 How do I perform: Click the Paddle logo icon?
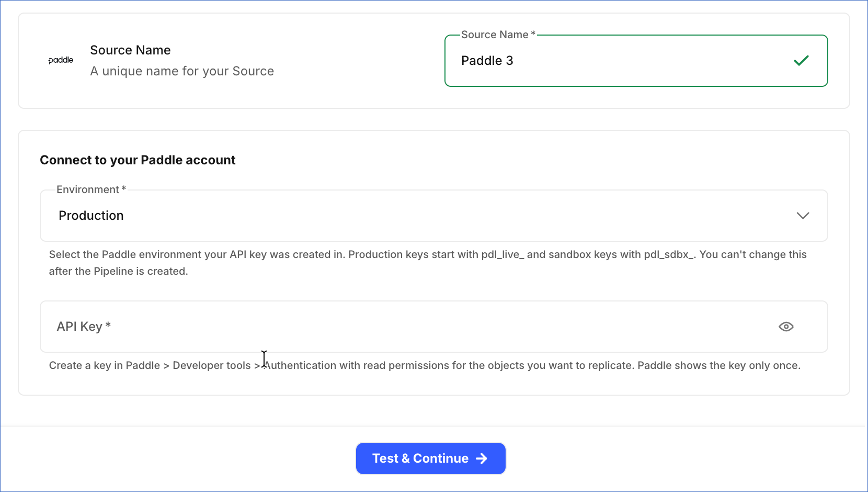tap(61, 60)
